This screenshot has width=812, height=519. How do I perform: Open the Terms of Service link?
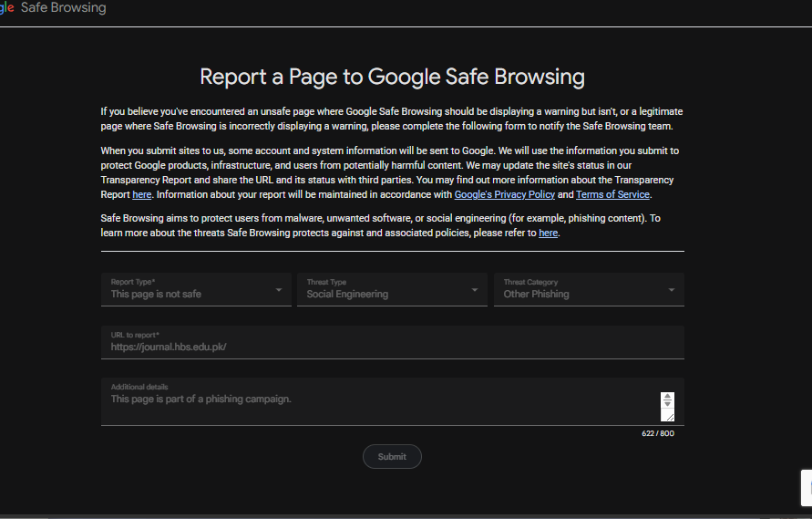click(612, 194)
